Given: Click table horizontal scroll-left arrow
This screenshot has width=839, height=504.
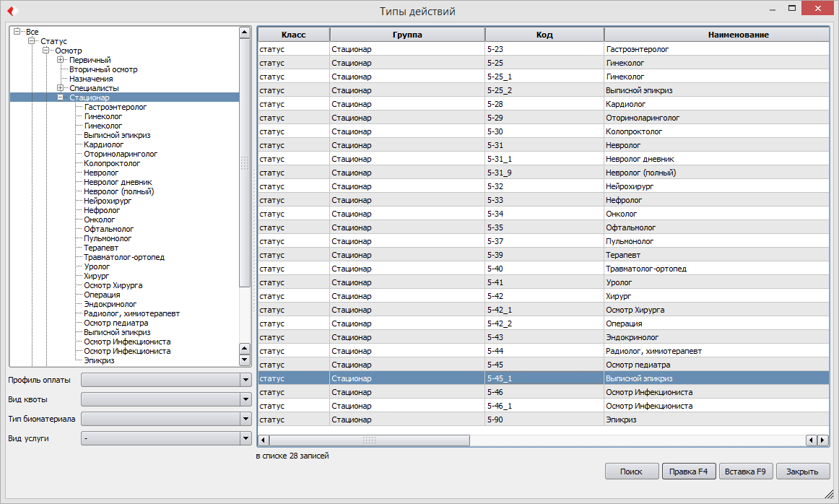Looking at the screenshot, I should point(264,440).
